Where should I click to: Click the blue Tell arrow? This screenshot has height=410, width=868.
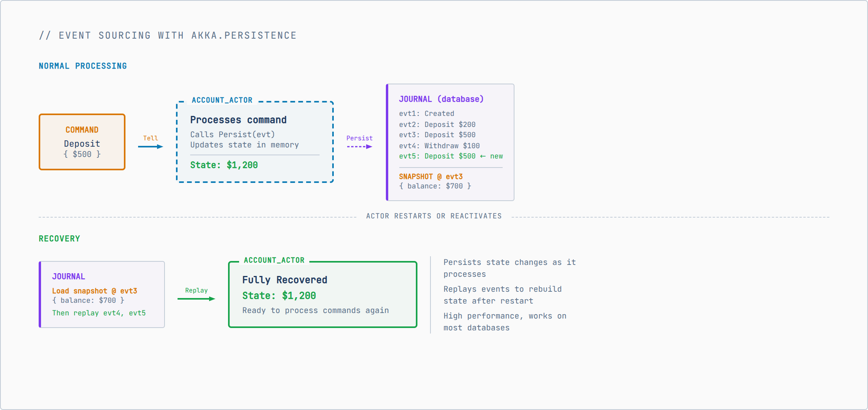[150, 147]
